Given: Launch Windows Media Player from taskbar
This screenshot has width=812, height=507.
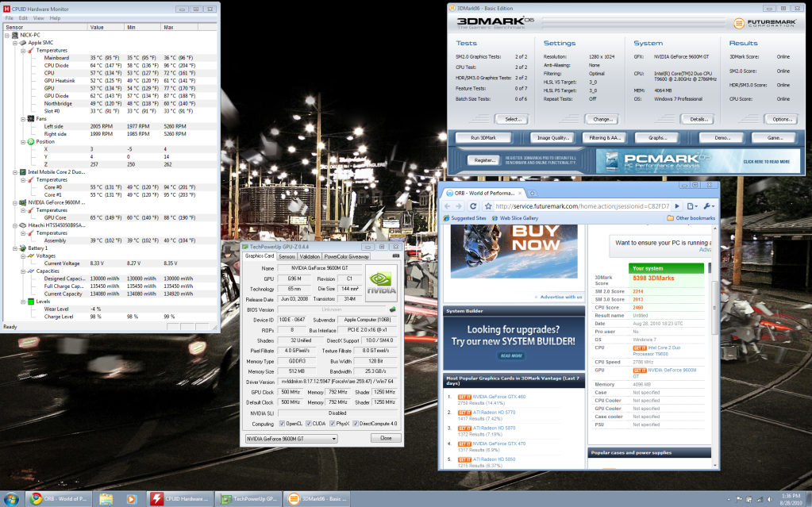Looking at the screenshot, I should point(131,499).
